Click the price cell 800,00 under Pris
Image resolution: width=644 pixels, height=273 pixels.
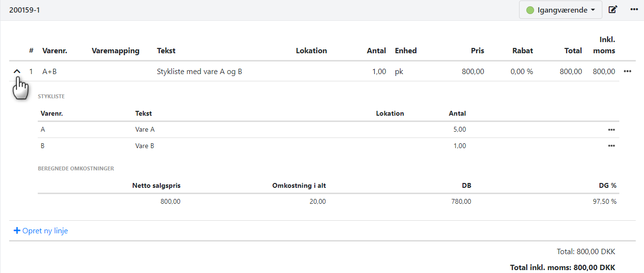pyautogui.click(x=473, y=72)
